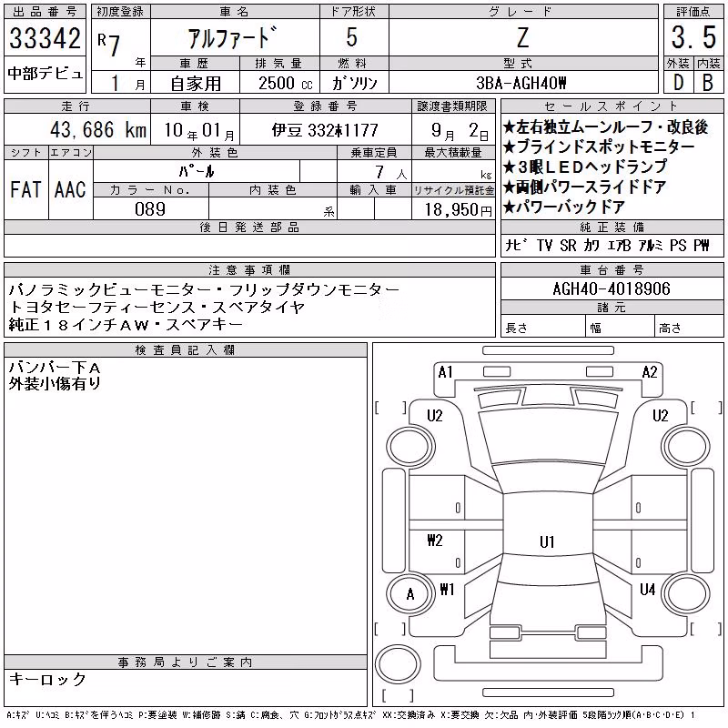Select interior grade B
728x728 pixels.
pos(708,83)
